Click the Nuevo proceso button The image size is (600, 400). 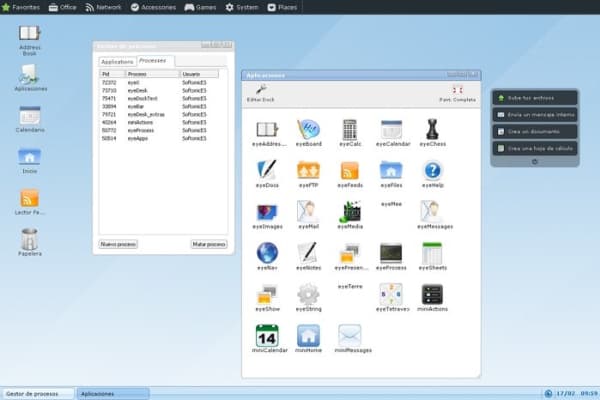[x=118, y=243]
